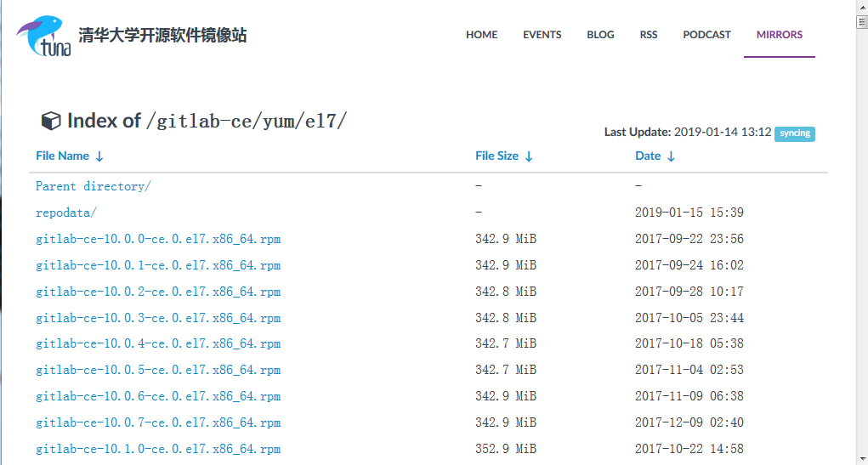This screenshot has width=868, height=465.
Task: Download gitlab-ce-10.0.5-ce.0.el7.x86_64.rpm
Action: pos(158,370)
